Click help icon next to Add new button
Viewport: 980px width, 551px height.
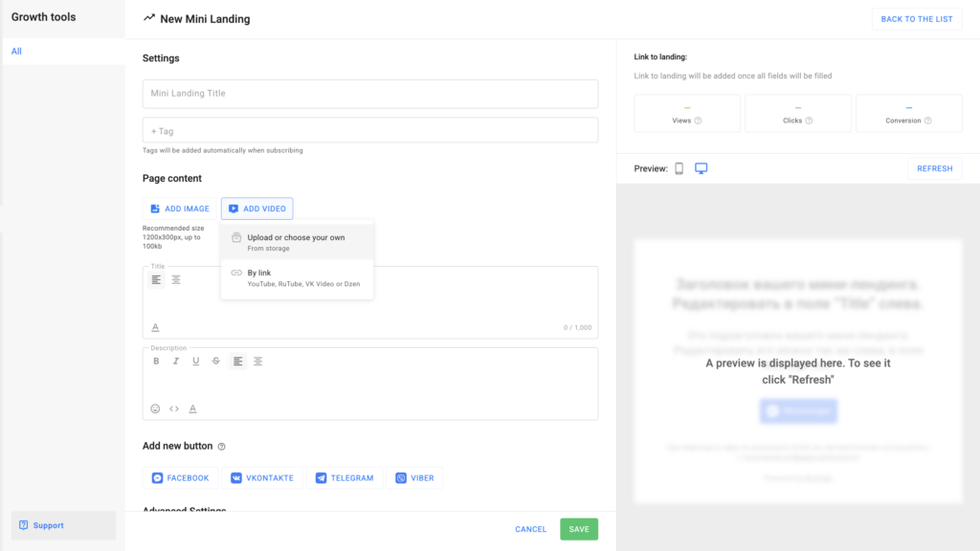tap(222, 447)
